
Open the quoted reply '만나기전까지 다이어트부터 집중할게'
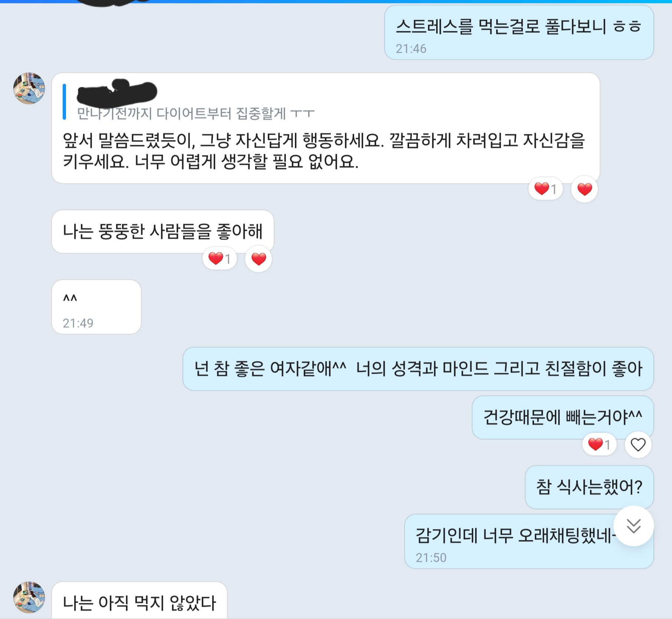tap(196, 113)
